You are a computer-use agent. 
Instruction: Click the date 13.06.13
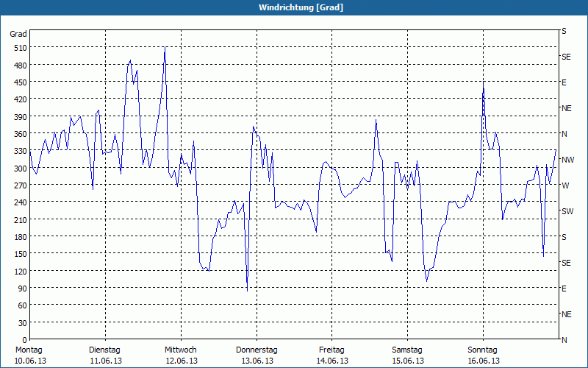(x=257, y=361)
